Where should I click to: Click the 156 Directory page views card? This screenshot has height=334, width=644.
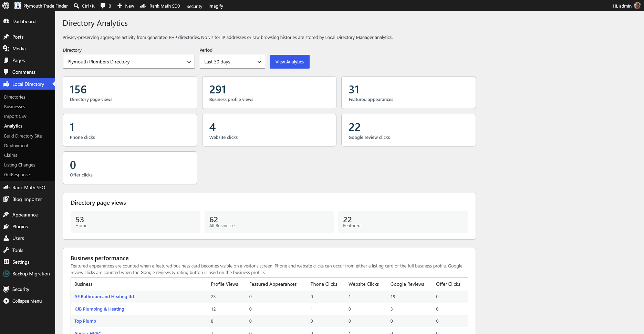pyautogui.click(x=130, y=92)
